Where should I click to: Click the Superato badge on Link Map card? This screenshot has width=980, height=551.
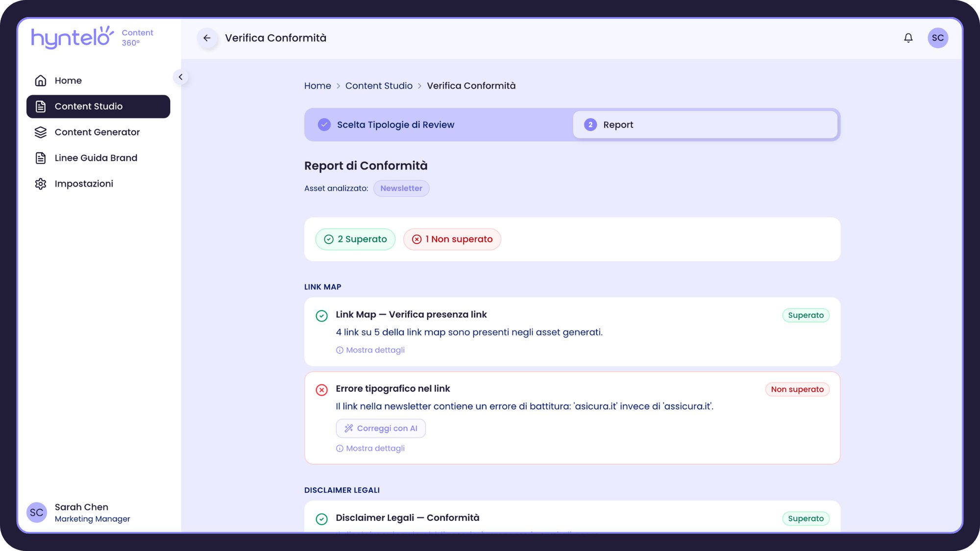[x=806, y=315]
